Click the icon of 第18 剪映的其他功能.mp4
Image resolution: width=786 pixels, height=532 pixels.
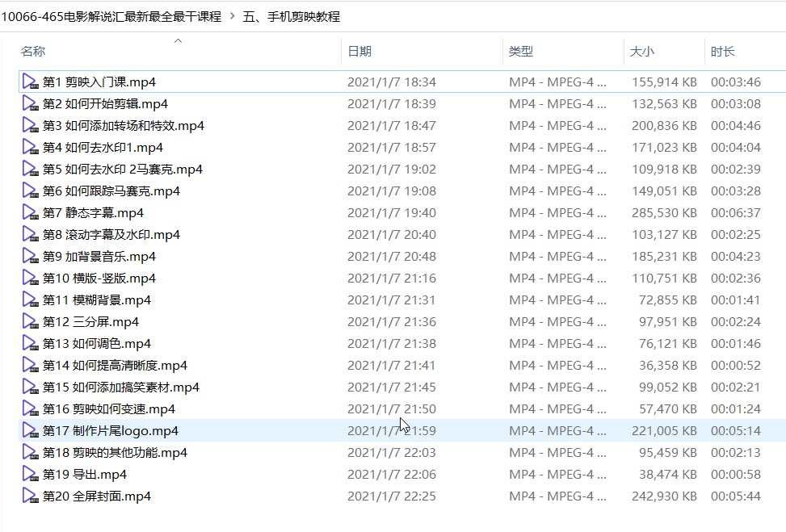(30, 452)
